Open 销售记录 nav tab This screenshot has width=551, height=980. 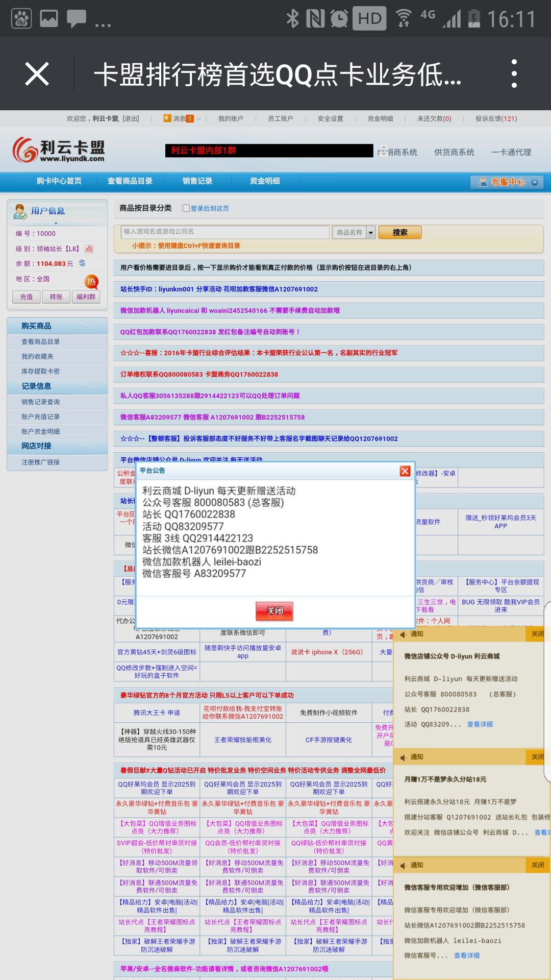197,181
